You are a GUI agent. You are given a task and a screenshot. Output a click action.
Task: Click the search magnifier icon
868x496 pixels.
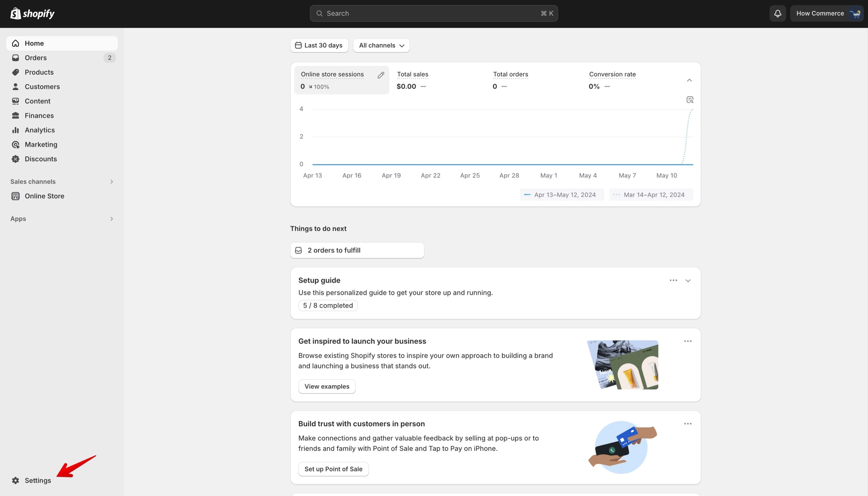click(319, 13)
